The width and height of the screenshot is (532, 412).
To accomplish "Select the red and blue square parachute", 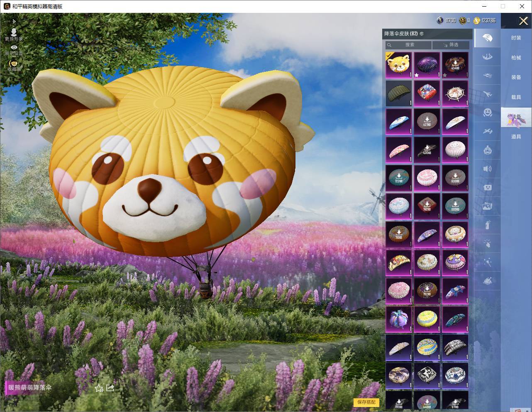I will pyautogui.click(x=427, y=93).
